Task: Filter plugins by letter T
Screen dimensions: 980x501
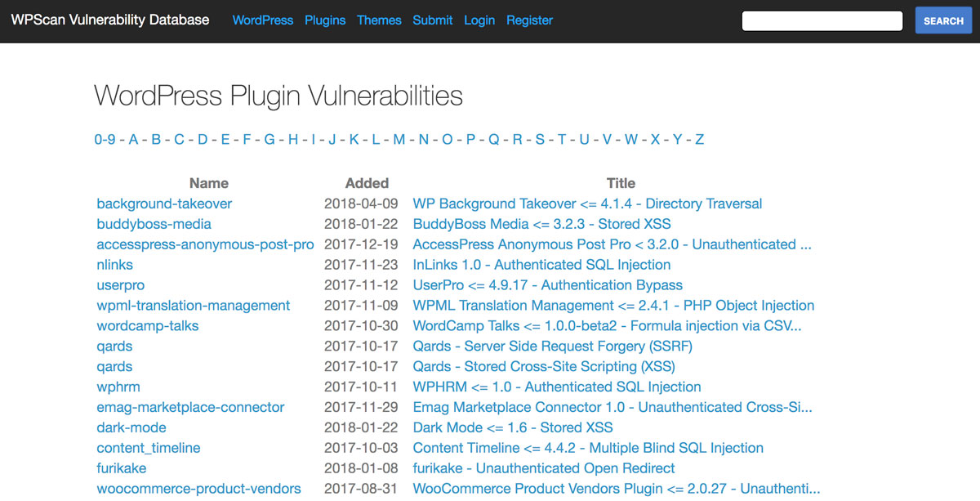Action: point(562,140)
